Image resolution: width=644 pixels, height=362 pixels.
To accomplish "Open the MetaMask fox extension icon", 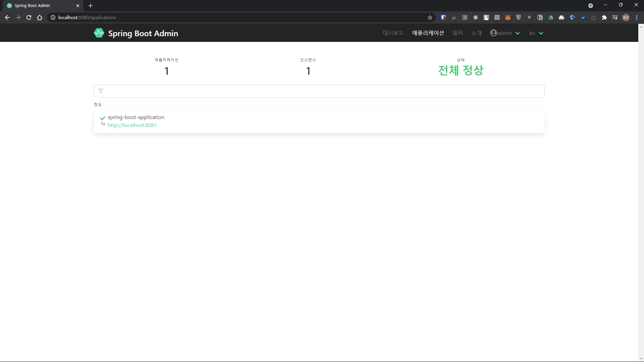I will 508,17.
